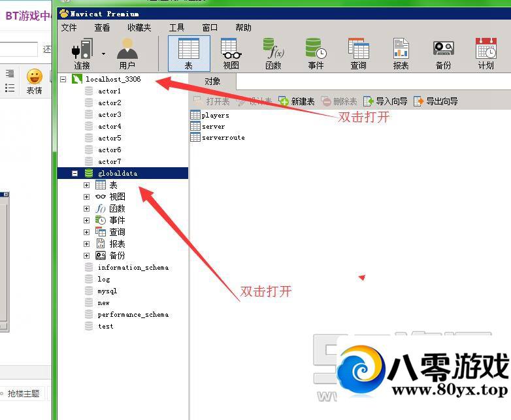511x420 pixels.
Task: Click the 导入向导 button
Action: (x=385, y=101)
